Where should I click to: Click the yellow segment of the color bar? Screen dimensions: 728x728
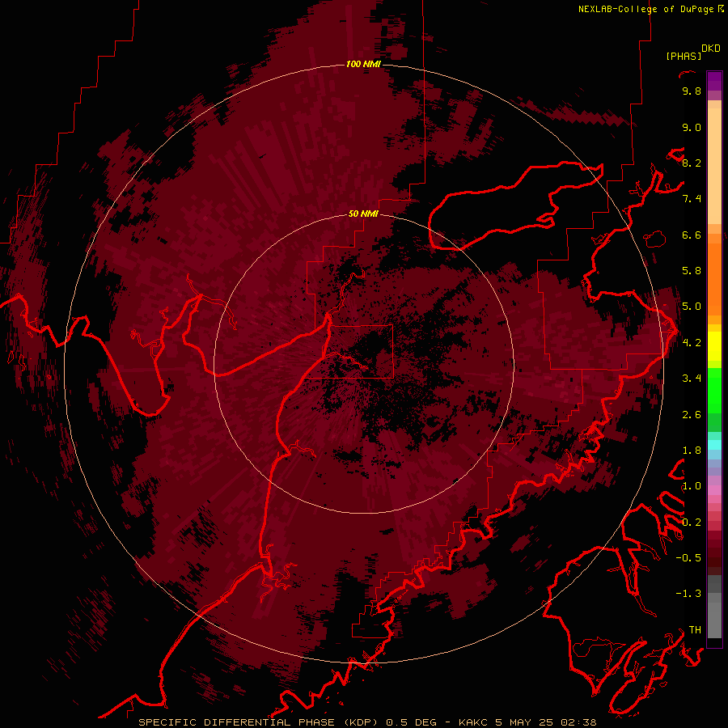pyautogui.click(x=714, y=346)
